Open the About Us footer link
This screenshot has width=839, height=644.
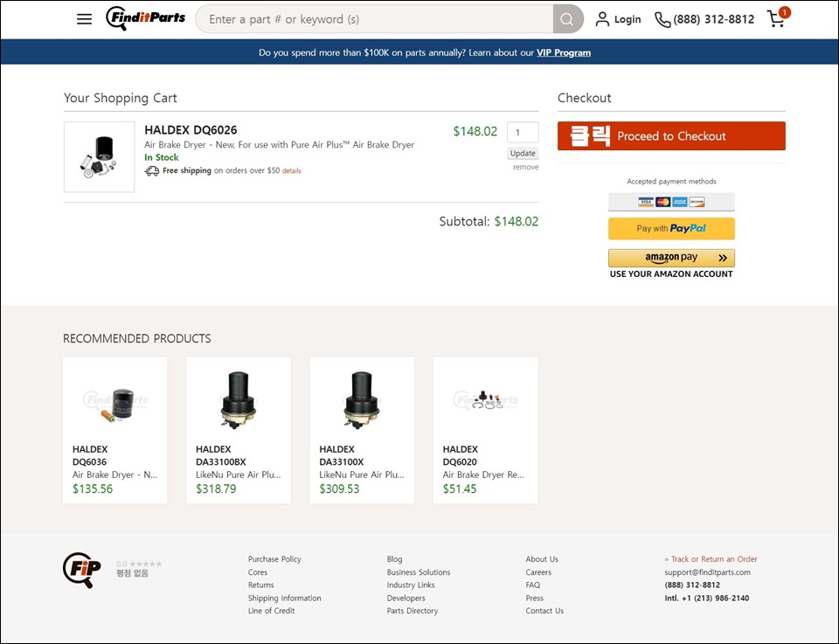(542, 559)
